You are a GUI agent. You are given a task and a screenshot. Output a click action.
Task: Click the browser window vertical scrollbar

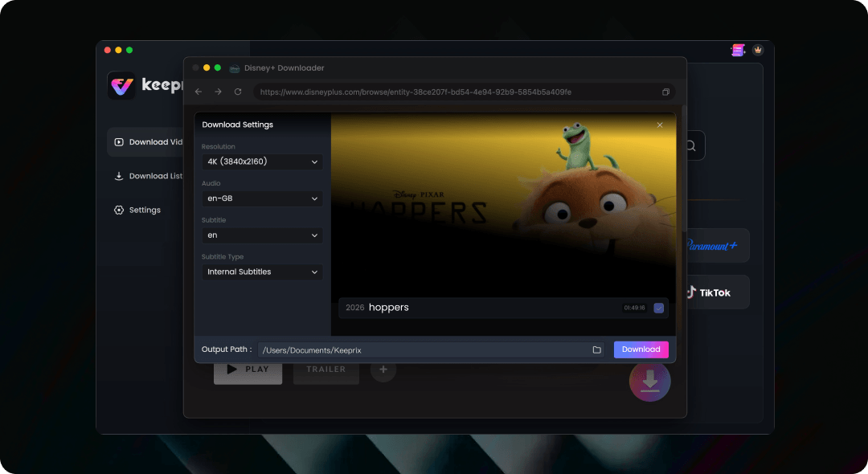tap(684, 169)
